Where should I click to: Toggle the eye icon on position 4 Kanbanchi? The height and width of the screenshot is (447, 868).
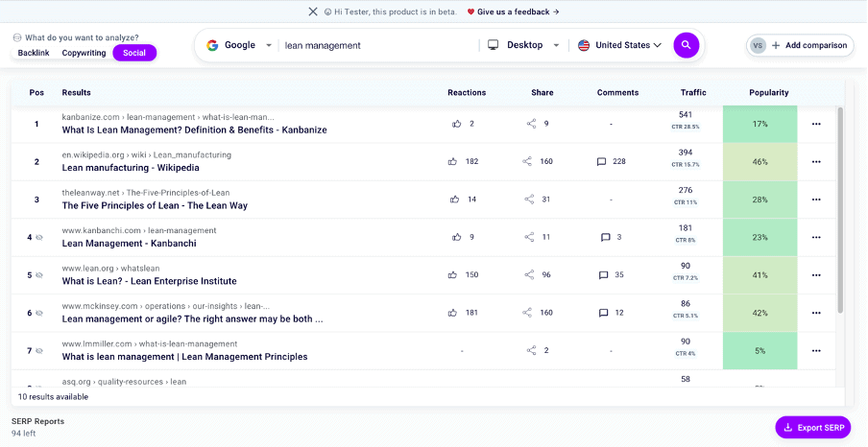point(39,237)
